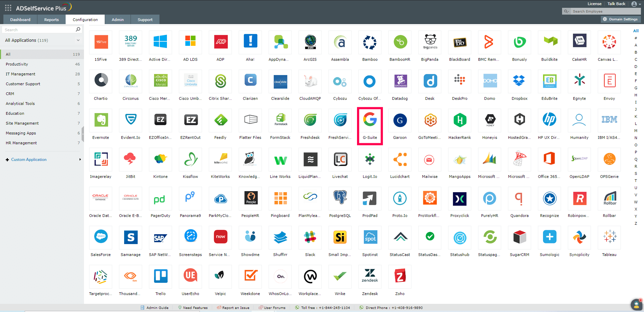The image size is (644, 312).
Task: Open the apps grid launcher icon
Action: tap(8, 8)
